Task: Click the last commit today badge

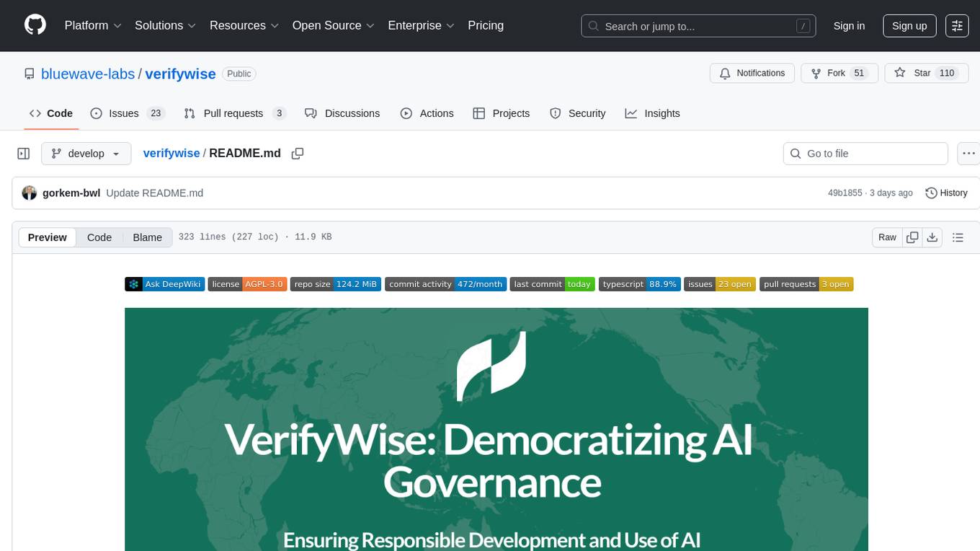Action: click(x=553, y=284)
